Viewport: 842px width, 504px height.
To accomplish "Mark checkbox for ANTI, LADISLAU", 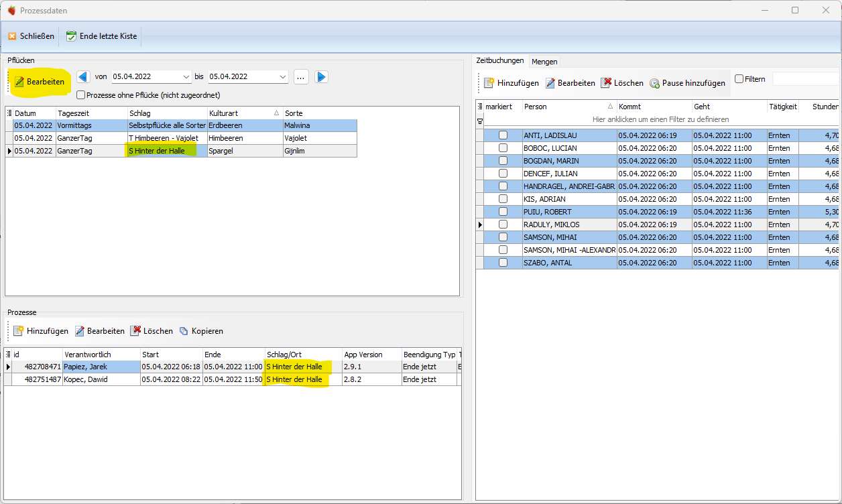I will pos(503,135).
